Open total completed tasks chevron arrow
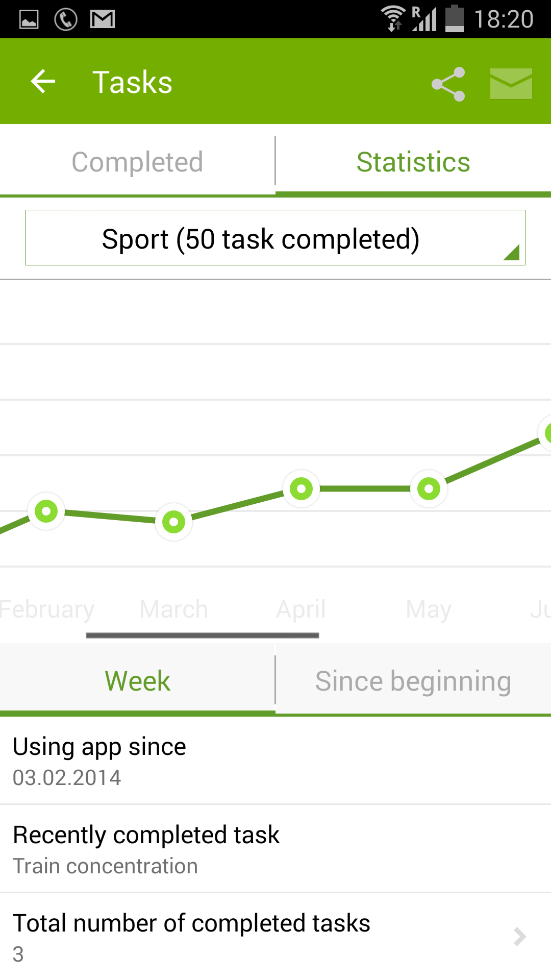The image size is (551, 980). [x=520, y=937]
